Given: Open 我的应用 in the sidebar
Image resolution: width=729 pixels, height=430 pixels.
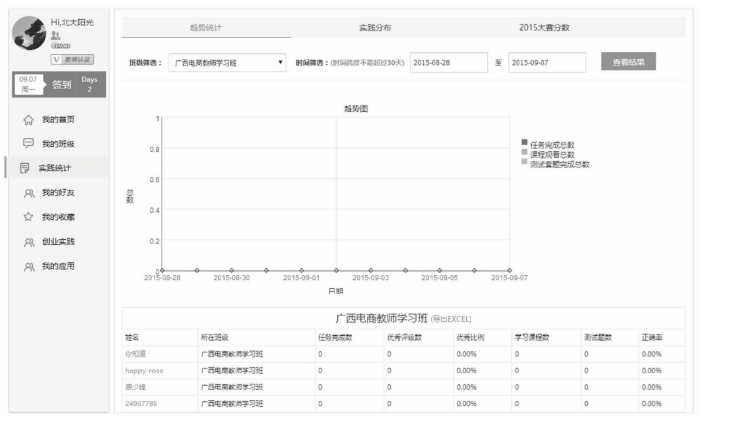Looking at the screenshot, I should pos(59,266).
